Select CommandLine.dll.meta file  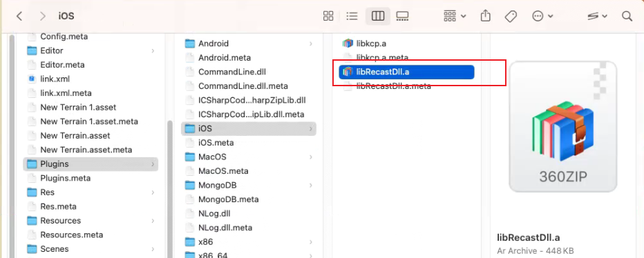pos(249,86)
